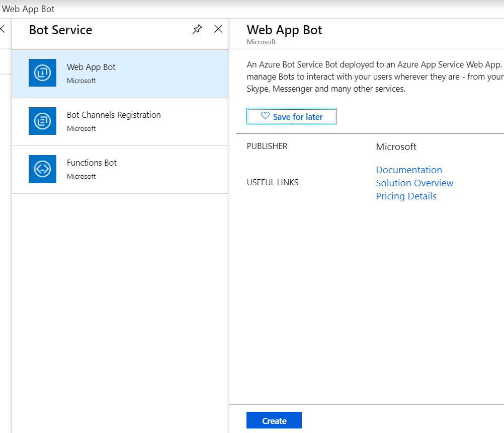Viewport: 504px width, 433px height.
Task: Select the Web App Bot list title
Action: pyautogui.click(x=91, y=67)
